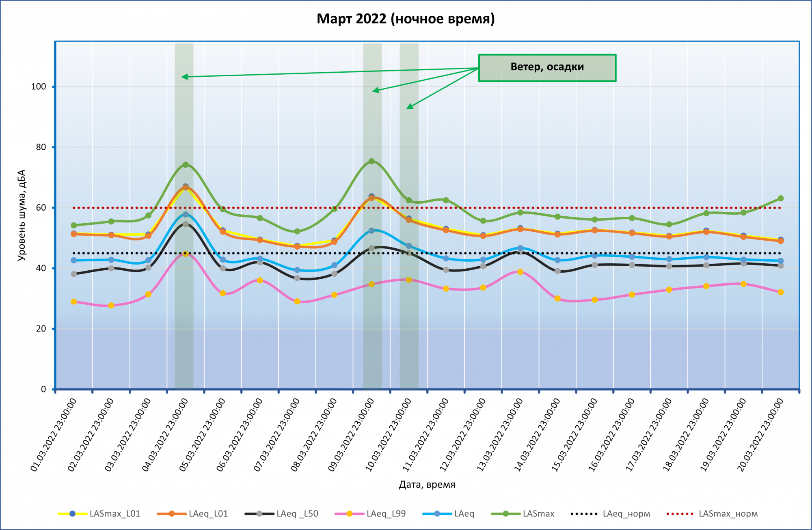
Task: Click the green LASmax peak marker on 04.03.2022
Action: click(186, 165)
